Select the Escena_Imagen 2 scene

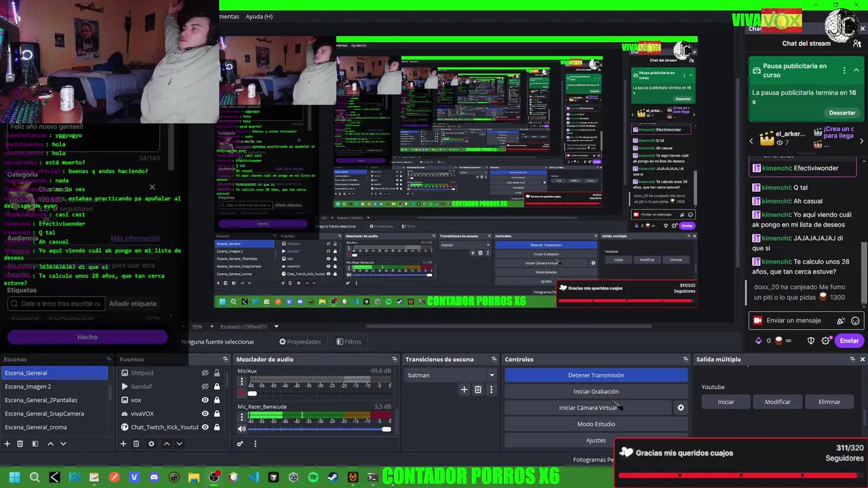54,386
